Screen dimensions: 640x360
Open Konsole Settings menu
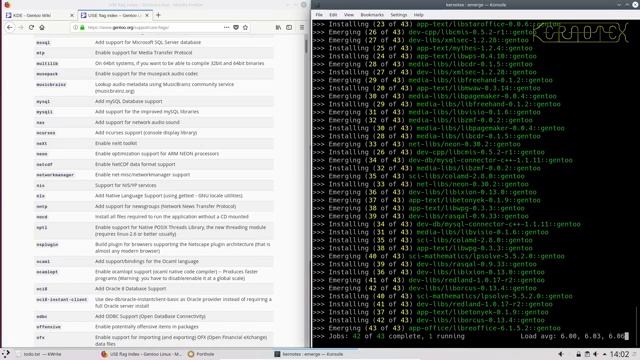pyautogui.click(x=399, y=15)
